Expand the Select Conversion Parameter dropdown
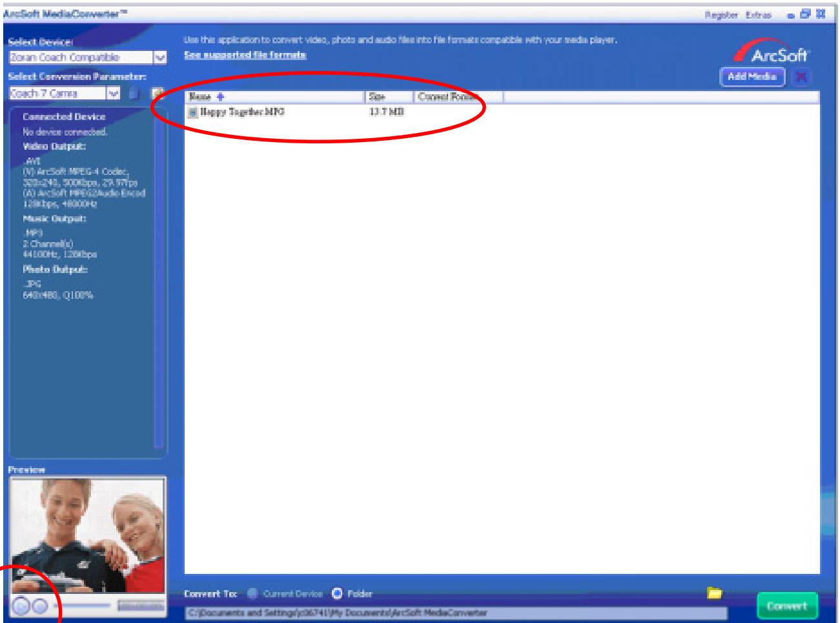The image size is (840, 623). [114, 94]
